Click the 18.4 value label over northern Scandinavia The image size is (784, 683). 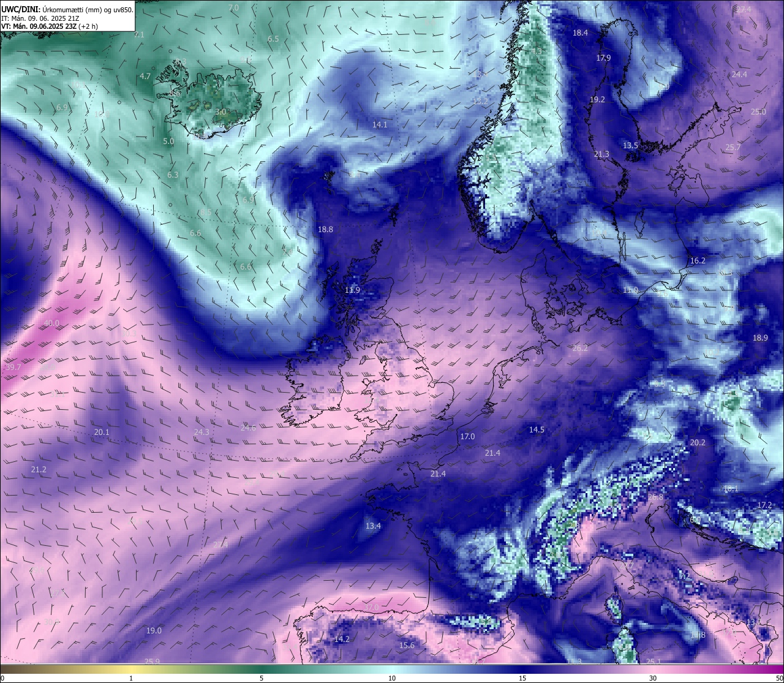tap(580, 33)
